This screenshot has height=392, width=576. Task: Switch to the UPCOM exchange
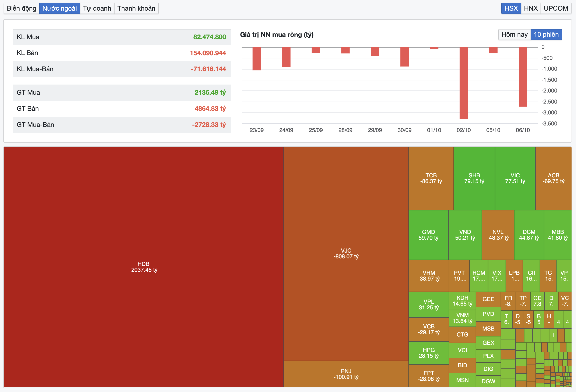click(556, 8)
